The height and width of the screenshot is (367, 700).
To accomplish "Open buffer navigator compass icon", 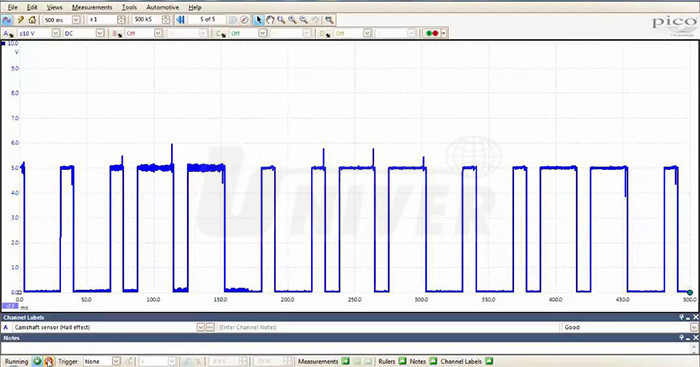I will (244, 20).
